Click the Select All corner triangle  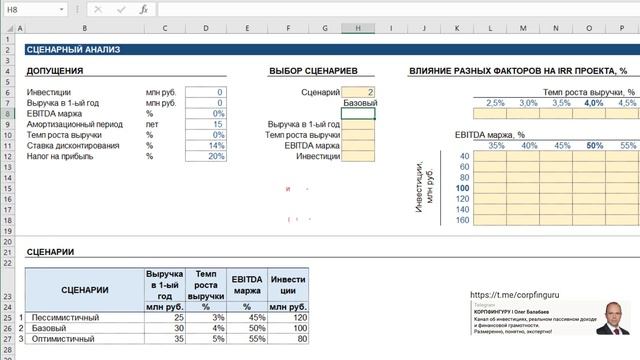click(x=10, y=29)
